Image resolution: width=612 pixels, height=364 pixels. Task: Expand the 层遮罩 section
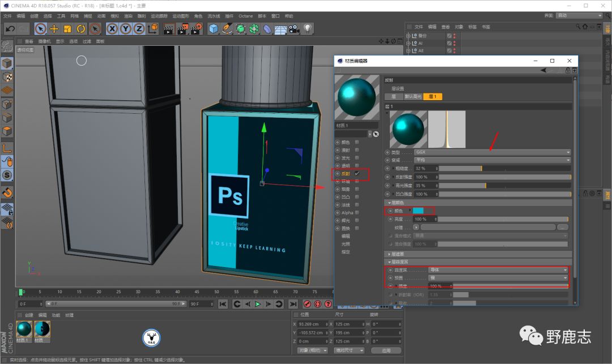(x=397, y=254)
